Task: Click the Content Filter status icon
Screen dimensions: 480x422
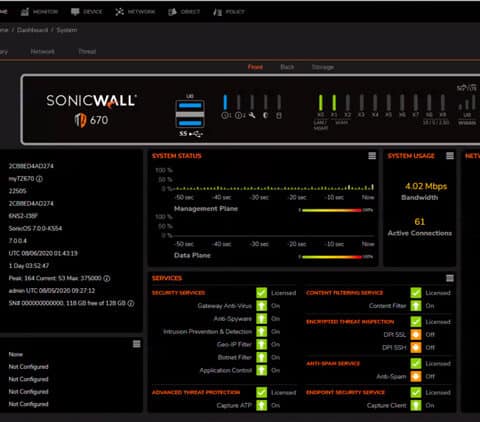Action: (416, 306)
